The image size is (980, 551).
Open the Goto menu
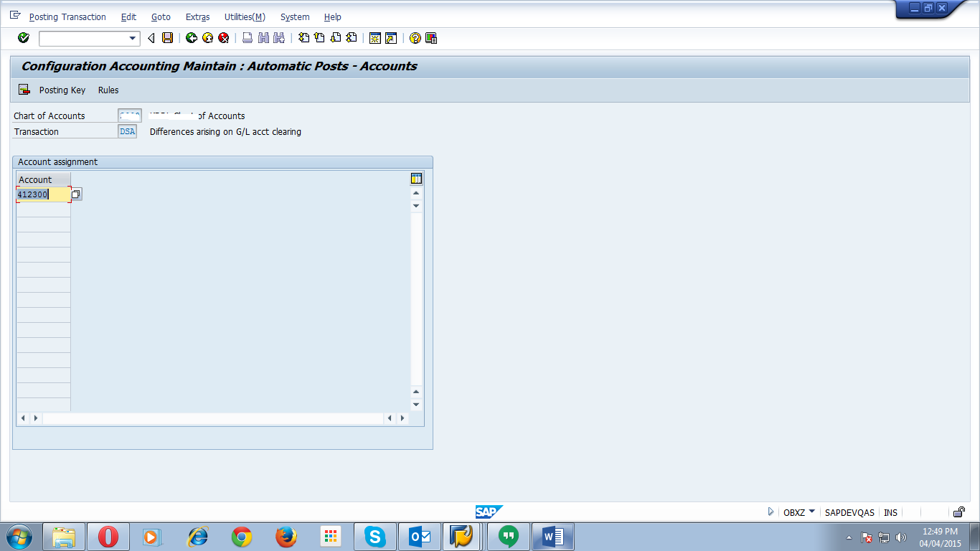pyautogui.click(x=161, y=17)
